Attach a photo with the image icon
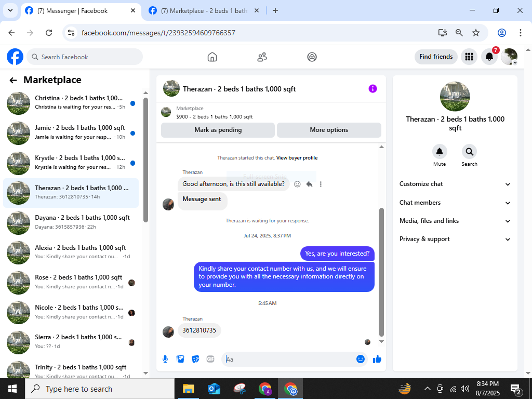Image resolution: width=532 pixels, height=399 pixels. click(x=180, y=359)
